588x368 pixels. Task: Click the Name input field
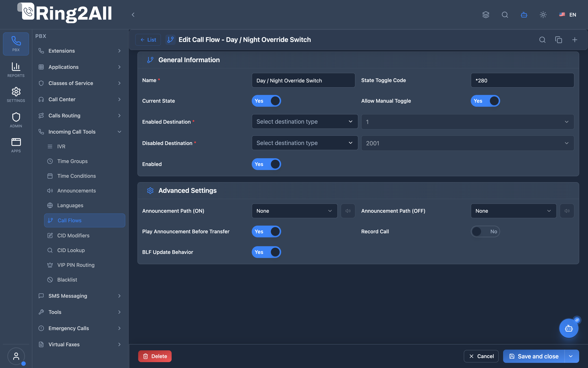pyautogui.click(x=303, y=80)
